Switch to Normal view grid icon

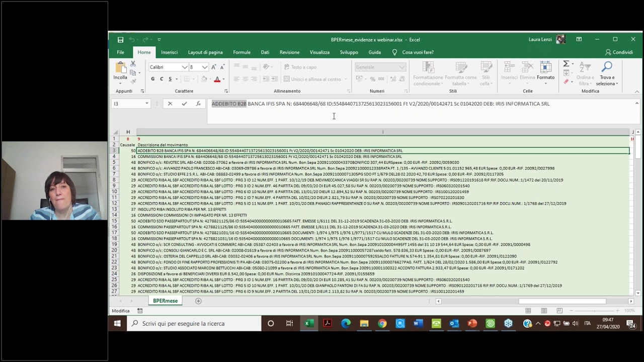pyautogui.click(x=529, y=311)
